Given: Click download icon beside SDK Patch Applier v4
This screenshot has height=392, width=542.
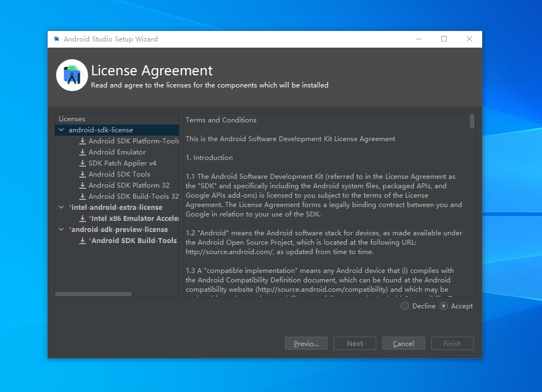Looking at the screenshot, I should tap(82, 163).
